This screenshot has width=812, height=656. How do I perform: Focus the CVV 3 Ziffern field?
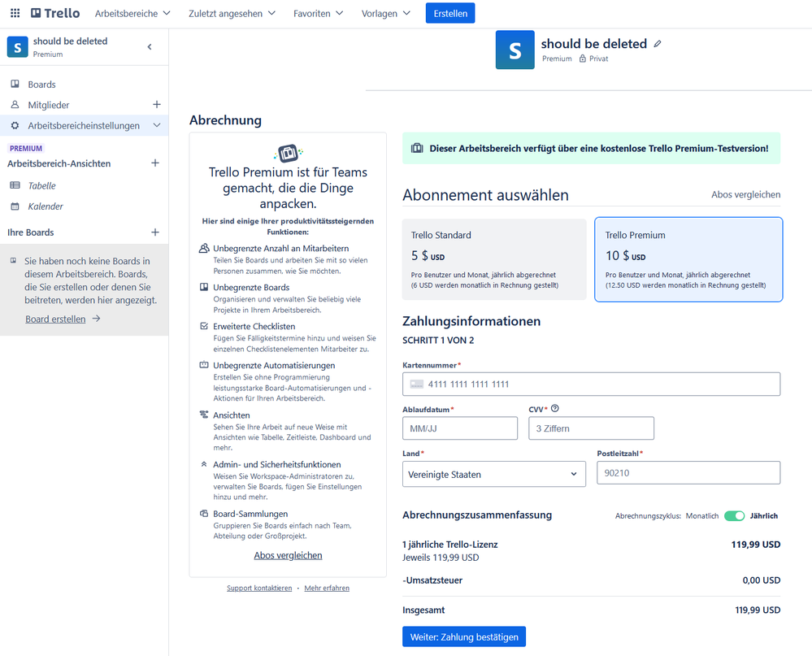click(592, 428)
